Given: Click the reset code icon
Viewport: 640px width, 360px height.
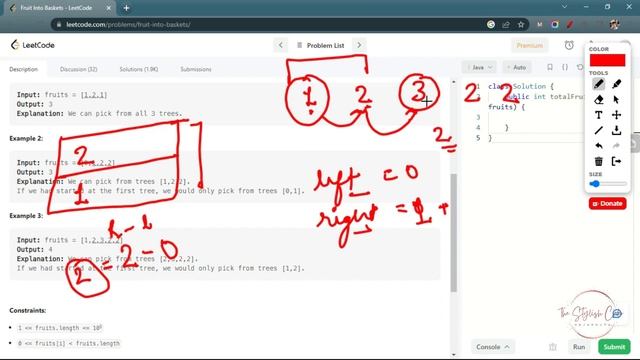Looking at the screenshot, I should (580, 67).
